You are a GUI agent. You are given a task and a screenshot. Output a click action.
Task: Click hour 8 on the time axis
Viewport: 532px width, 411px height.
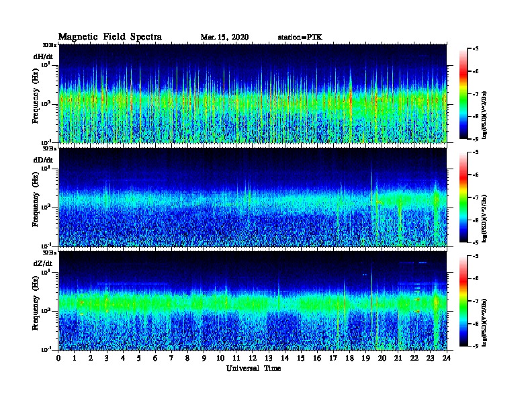click(x=187, y=358)
